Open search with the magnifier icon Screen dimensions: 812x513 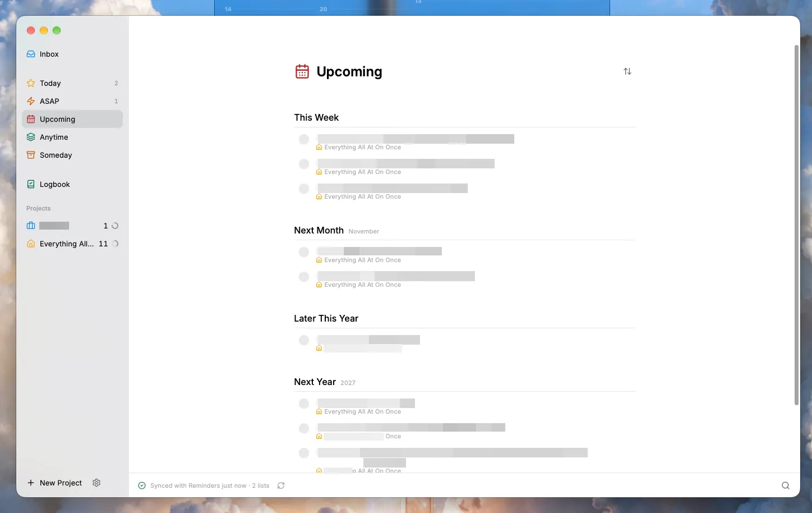(786, 485)
